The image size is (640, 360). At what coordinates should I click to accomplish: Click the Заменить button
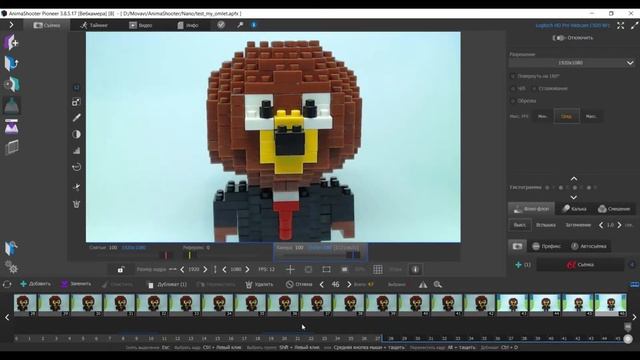tap(76, 284)
